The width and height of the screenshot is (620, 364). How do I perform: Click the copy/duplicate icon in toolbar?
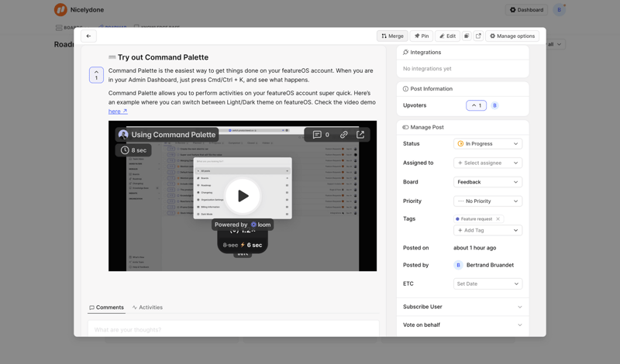[467, 36]
